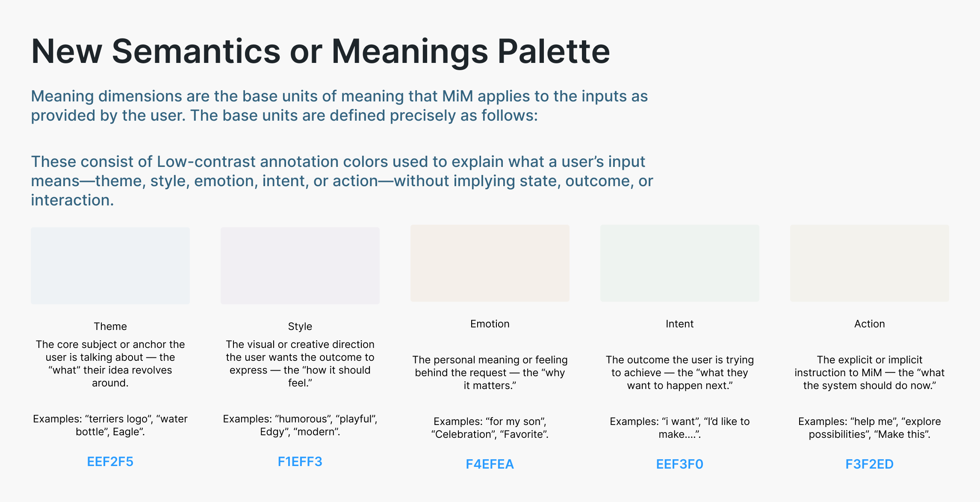Click the paragraph about low-contrast annotation colors
980x502 pixels.
coord(342,181)
